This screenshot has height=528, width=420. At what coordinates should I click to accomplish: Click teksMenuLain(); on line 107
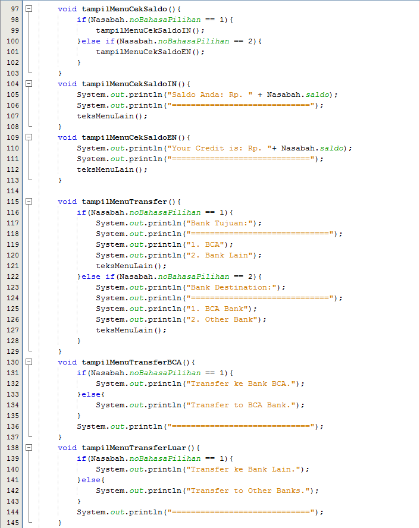tap(112, 116)
